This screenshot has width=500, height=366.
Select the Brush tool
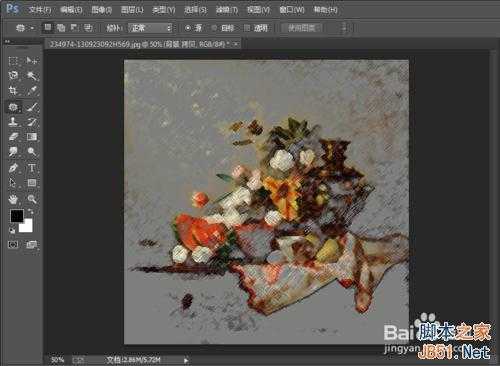tap(32, 107)
